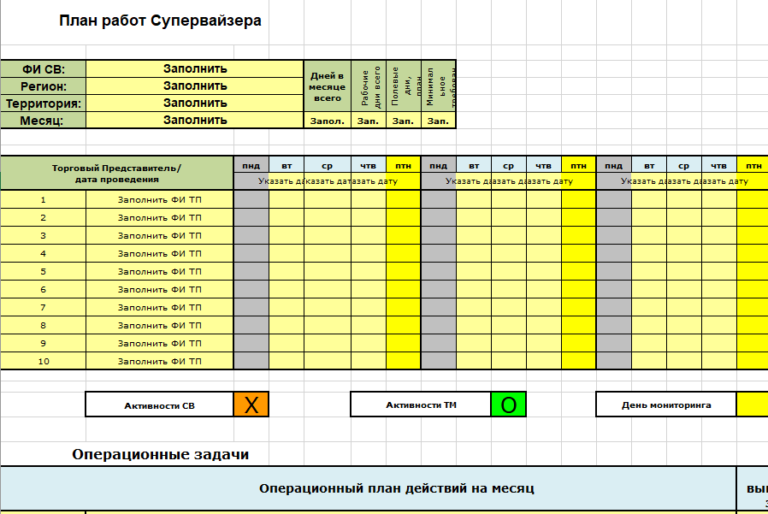
Task: Select the "Запол." cell under Дней в месяце
Action: point(327,121)
